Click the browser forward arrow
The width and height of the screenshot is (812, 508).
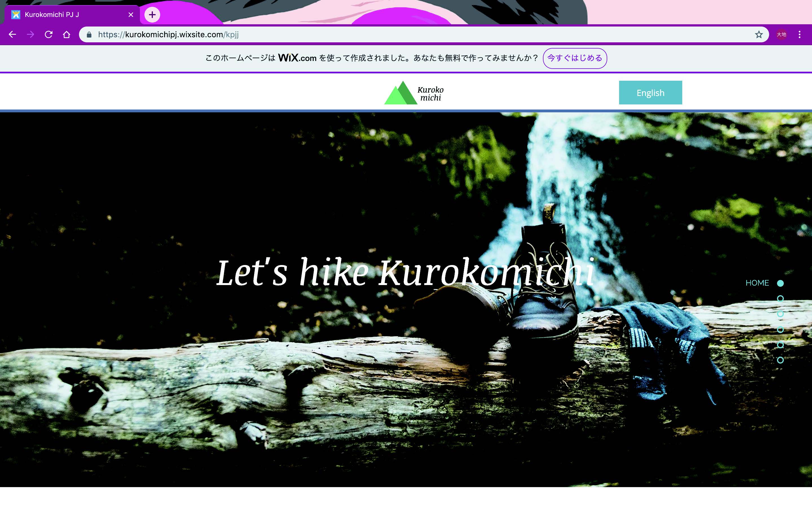coord(30,34)
